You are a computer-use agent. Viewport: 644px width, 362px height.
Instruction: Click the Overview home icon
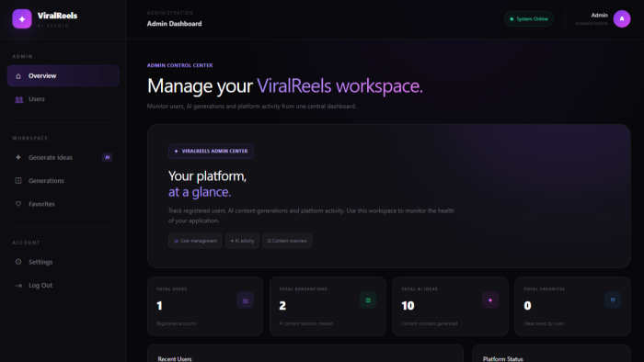[18, 76]
